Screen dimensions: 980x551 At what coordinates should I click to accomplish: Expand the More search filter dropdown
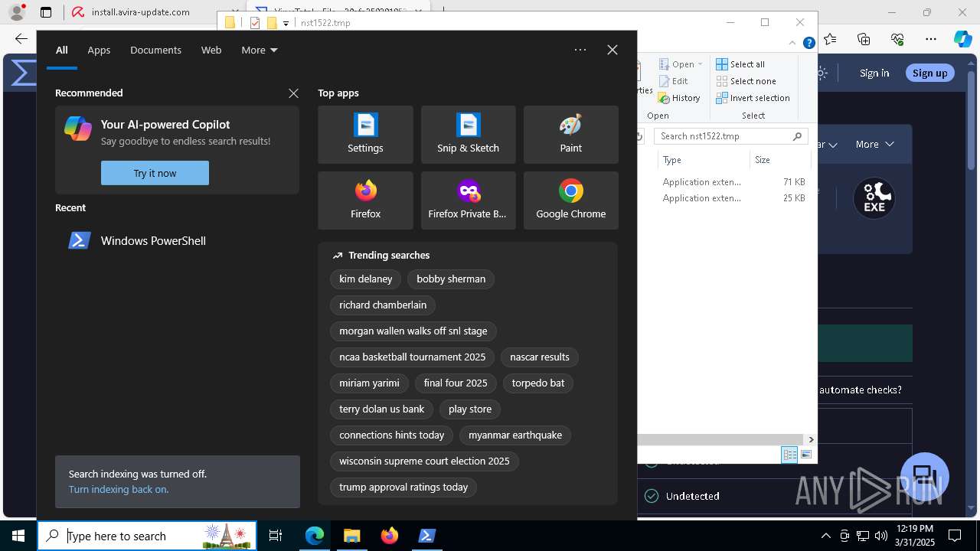click(260, 50)
